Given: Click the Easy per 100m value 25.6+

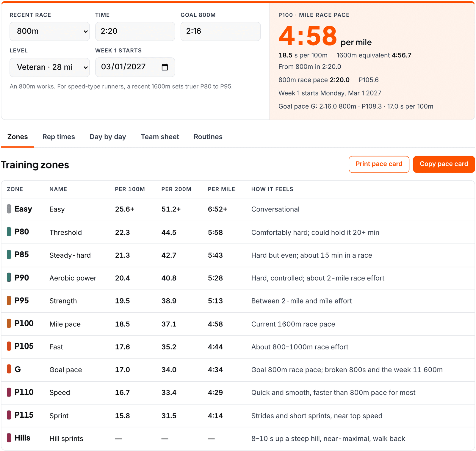Looking at the screenshot, I should click(125, 209).
